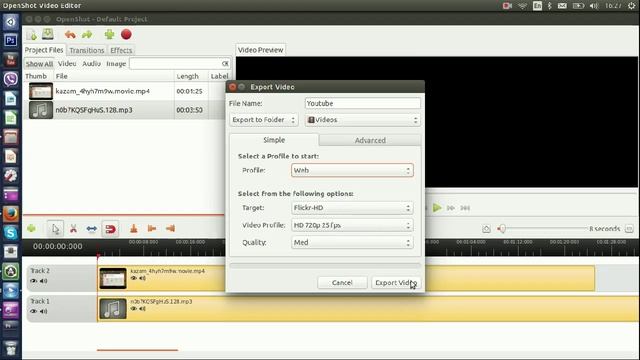
Task: Click the red playhead marker on timeline
Action: tap(98, 256)
